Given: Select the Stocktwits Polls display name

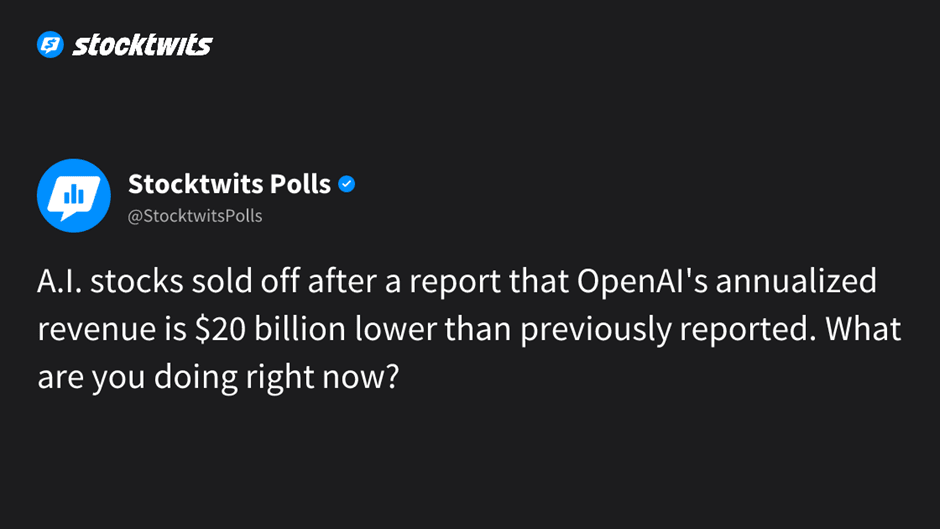Looking at the screenshot, I should pos(229,184).
